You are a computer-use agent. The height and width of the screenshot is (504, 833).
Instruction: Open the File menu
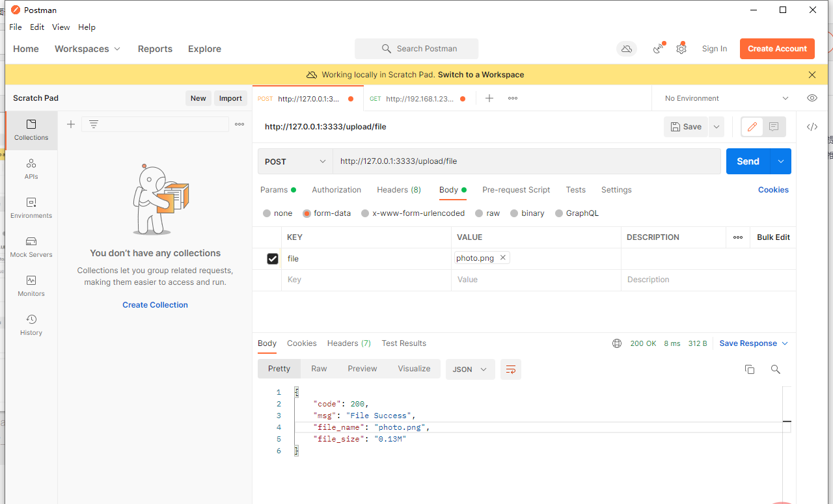click(16, 27)
